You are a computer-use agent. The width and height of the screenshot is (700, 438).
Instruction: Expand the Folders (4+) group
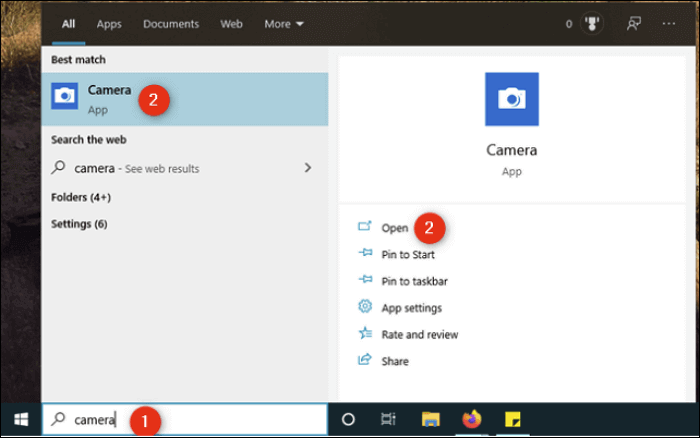point(81,197)
